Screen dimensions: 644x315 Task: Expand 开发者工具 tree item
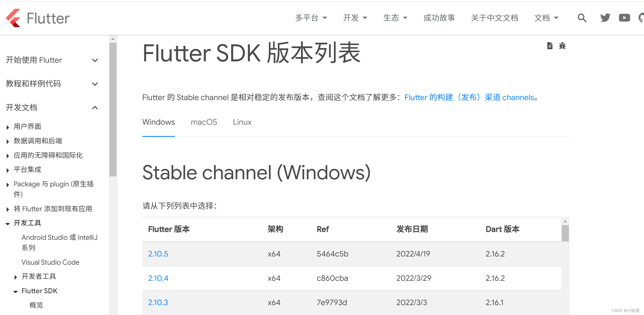[x=16, y=277]
